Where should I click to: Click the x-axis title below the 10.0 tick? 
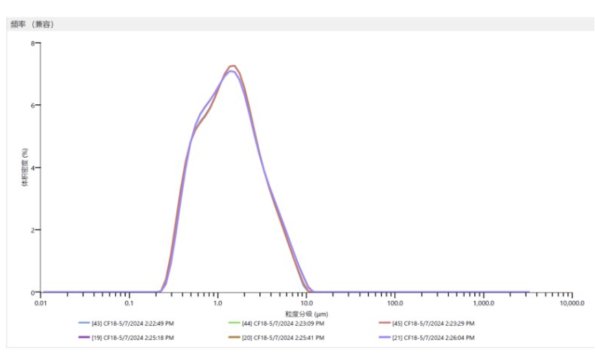307,314
